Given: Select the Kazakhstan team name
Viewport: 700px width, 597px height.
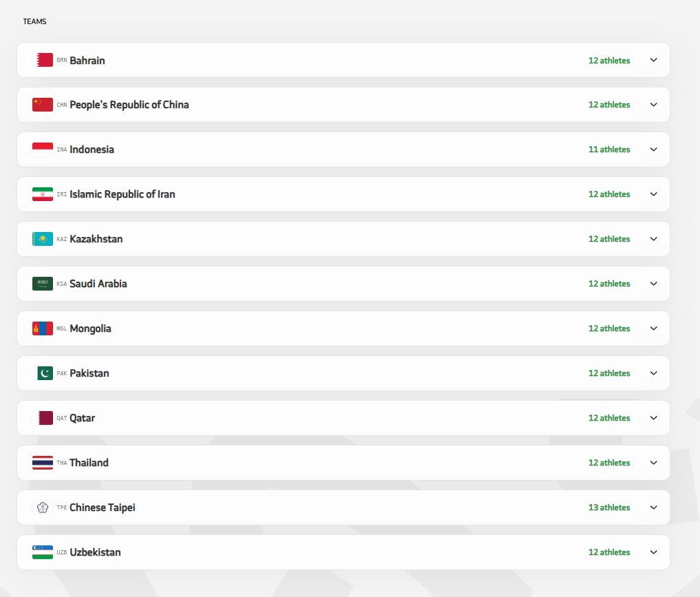Looking at the screenshot, I should click(96, 239).
